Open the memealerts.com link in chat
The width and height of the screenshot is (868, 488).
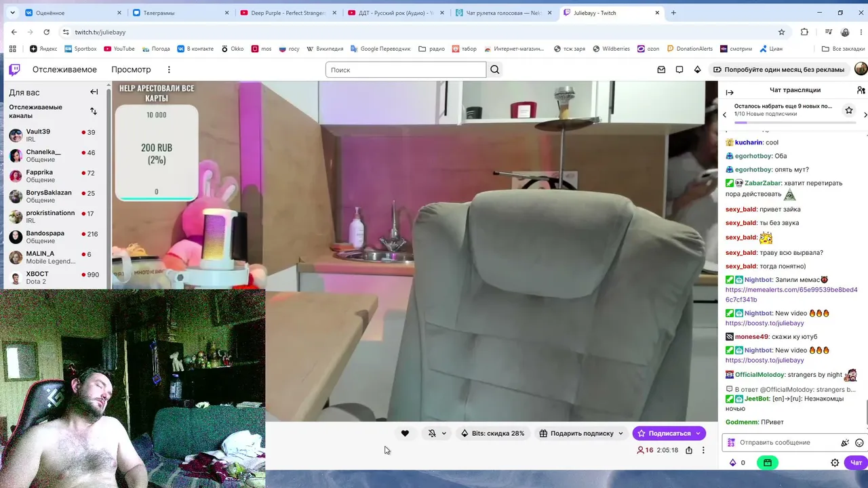click(x=791, y=295)
